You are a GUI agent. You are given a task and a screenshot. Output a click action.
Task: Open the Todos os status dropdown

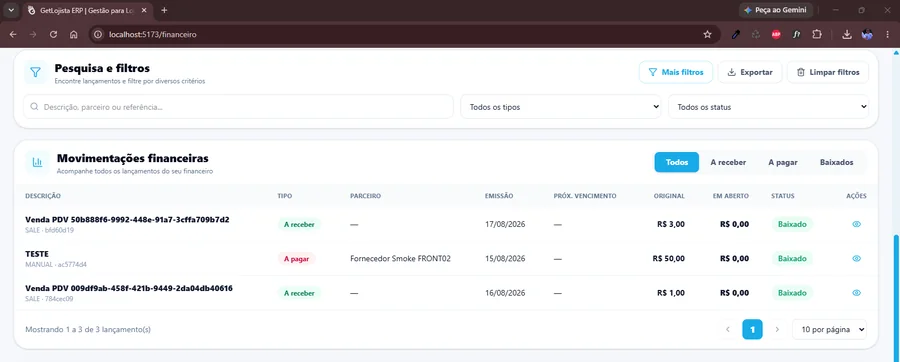pyautogui.click(x=768, y=107)
